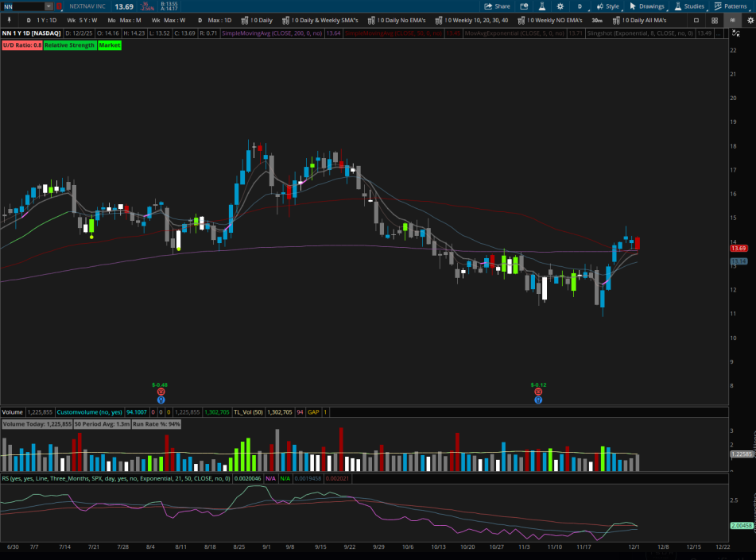Viewport: 756px width, 560px height.
Task: Select the Mo Max : M timeframe
Action: pos(124,20)
